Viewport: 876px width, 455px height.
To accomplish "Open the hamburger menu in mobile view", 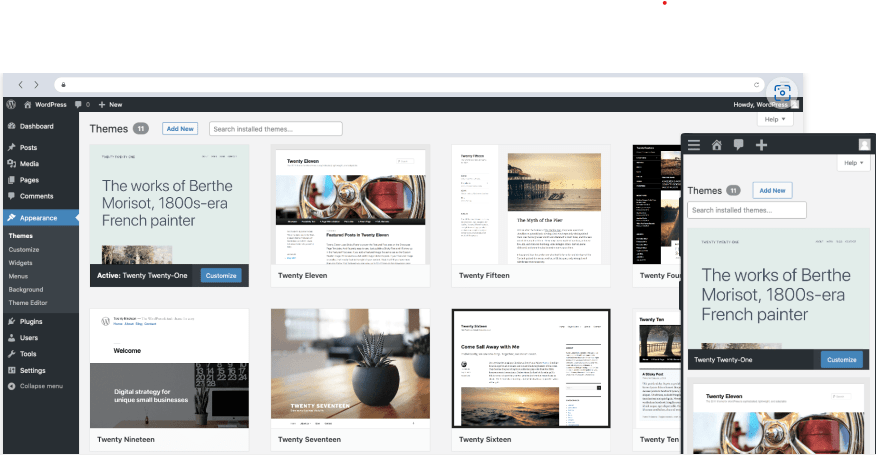I will coord(694,145).
